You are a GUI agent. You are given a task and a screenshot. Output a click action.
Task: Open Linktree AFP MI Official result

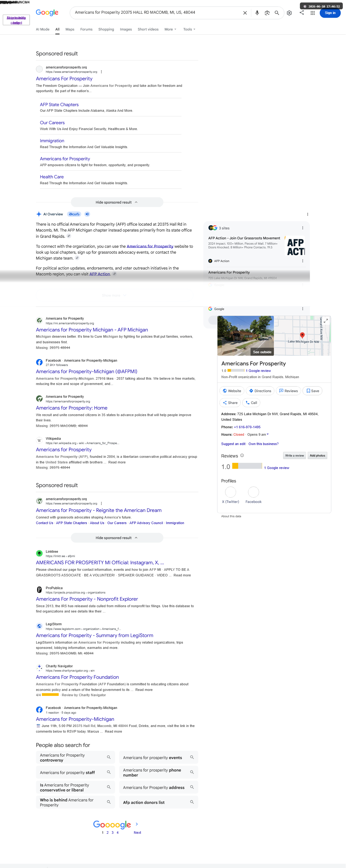100,562
